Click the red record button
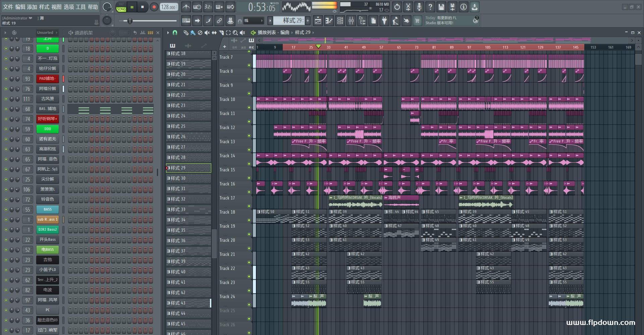644x335 pixels. click(x=154, y=7)
